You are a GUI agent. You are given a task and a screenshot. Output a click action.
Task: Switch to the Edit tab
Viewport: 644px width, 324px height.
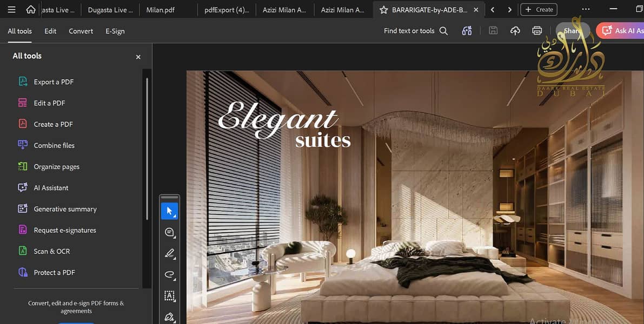tap(50, 31)
